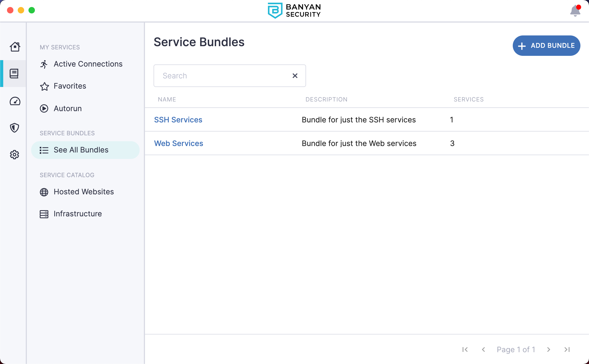Screen dimensions: 589x364
Task: Open the shield security icon
Action: [x=14, y=128]
